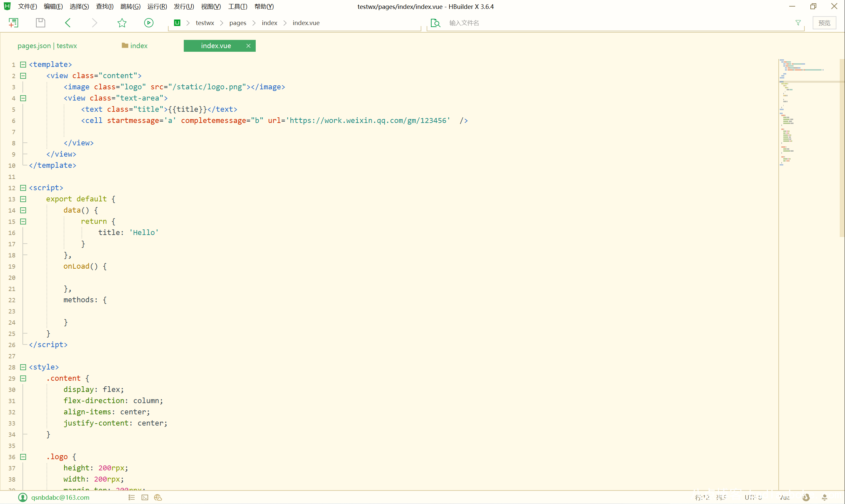Open the 跳转(G) menu
Viewport: 845px width, 504px height.
(131, 7)
